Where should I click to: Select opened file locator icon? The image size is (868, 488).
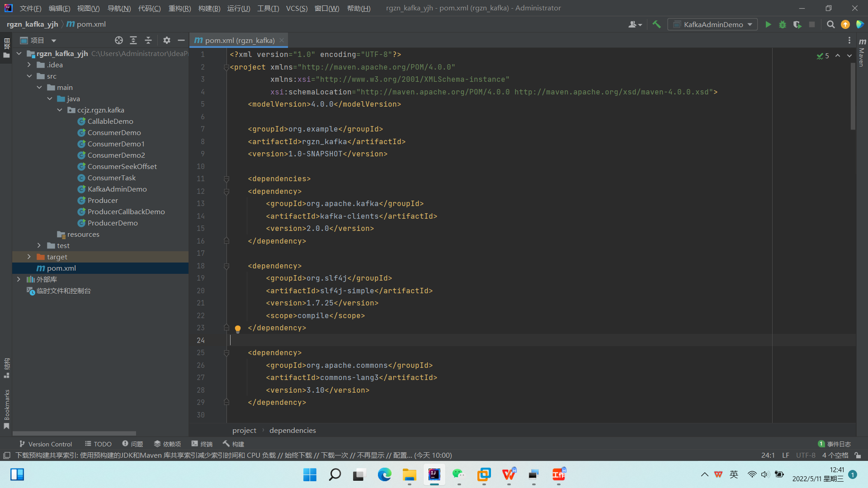118,40
